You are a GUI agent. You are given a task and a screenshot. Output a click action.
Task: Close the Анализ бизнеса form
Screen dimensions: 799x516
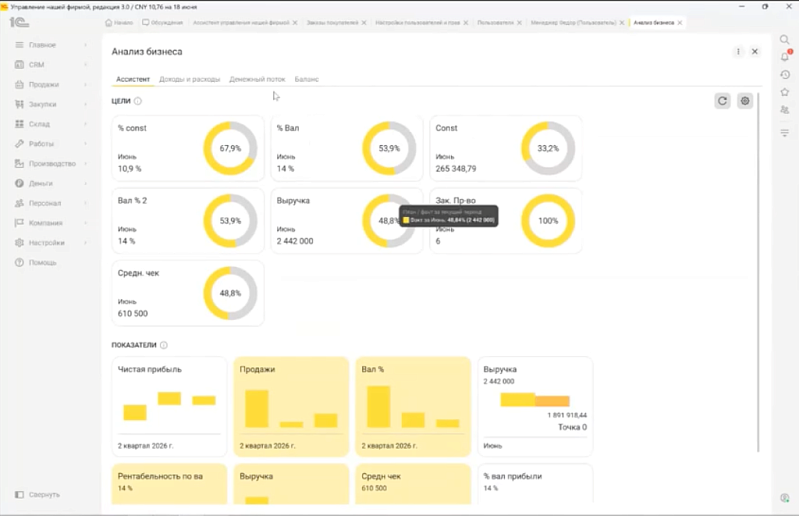pos(755,51)
